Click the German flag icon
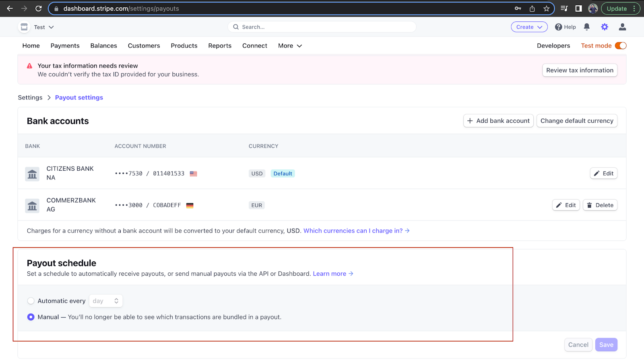 (x=190, y=205)
